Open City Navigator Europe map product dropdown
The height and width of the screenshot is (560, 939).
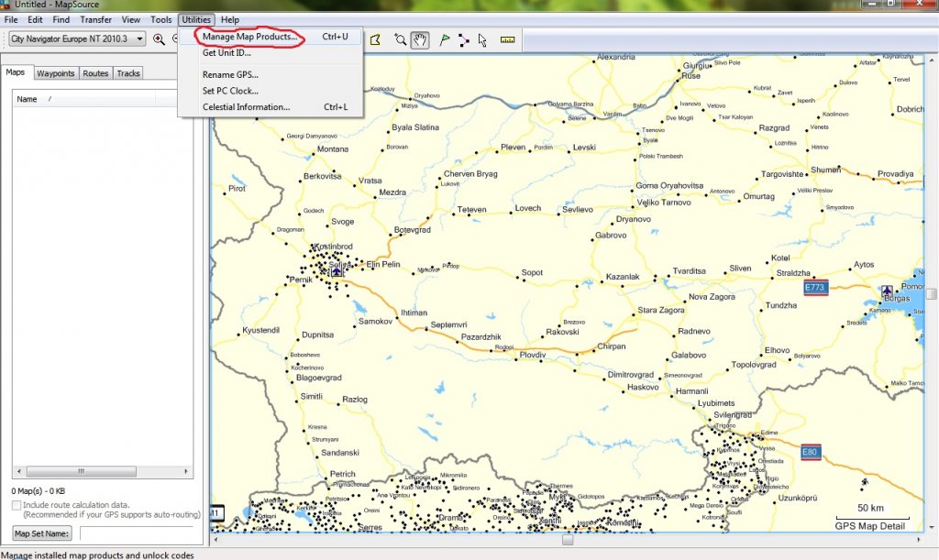click(x=139, y=38)
